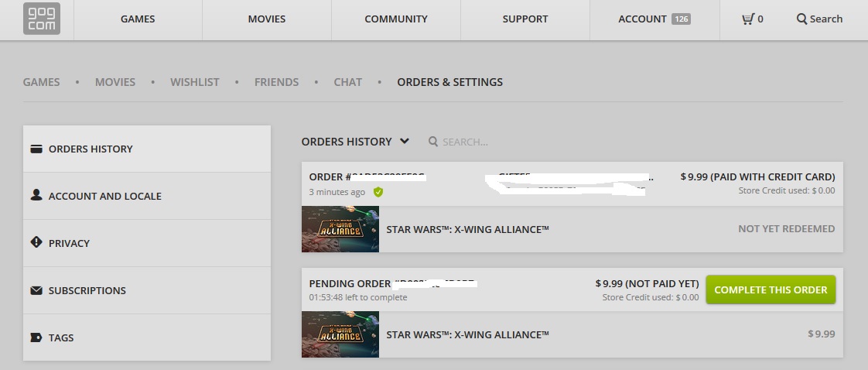Click the green verified shield icon
Image resolution: width=868 pixels, height=370 pixels.
click(x=378, y=192)
